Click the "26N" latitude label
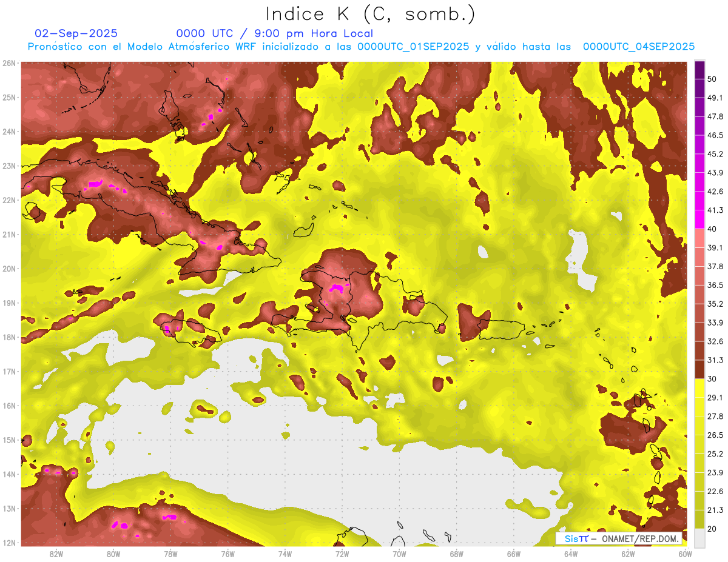This screenshot has width=728, height=562. pyautogui.click(x=9, y=63)
